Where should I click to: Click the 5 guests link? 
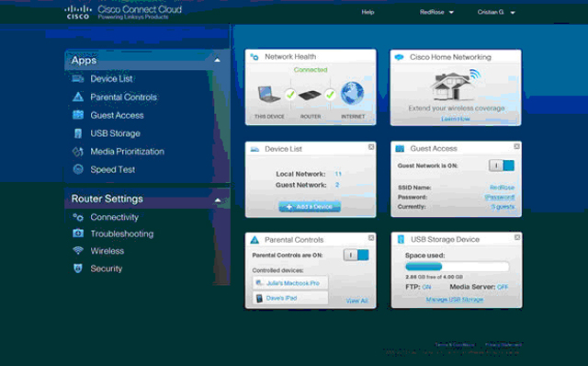[503, 207]
